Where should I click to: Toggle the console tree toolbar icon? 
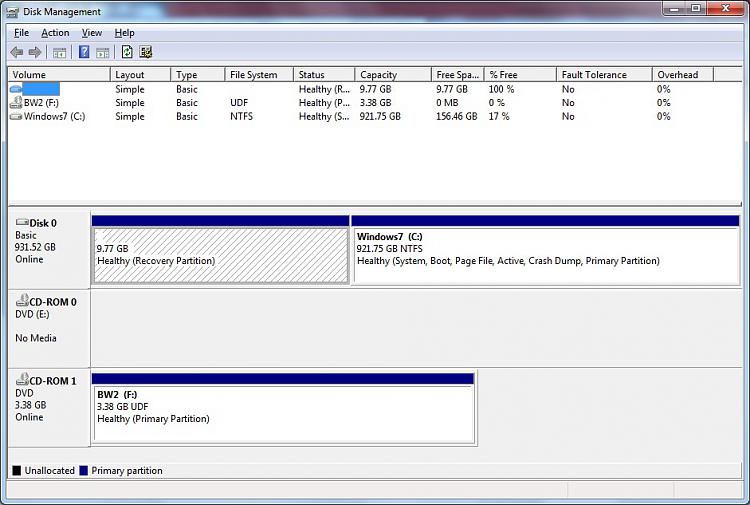coord(59,53)
